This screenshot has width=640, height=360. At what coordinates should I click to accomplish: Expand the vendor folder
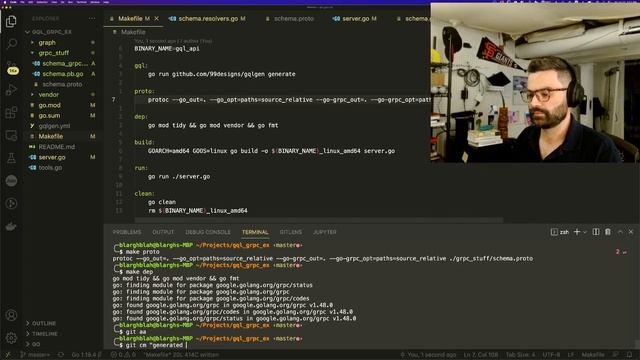tap(49, 95)
